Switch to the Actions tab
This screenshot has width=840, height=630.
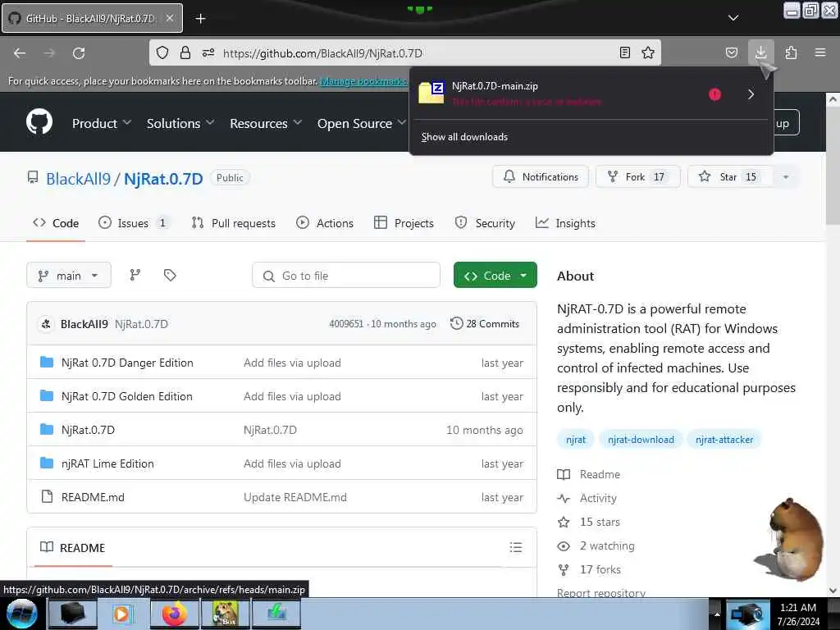(x=325, y=223)
